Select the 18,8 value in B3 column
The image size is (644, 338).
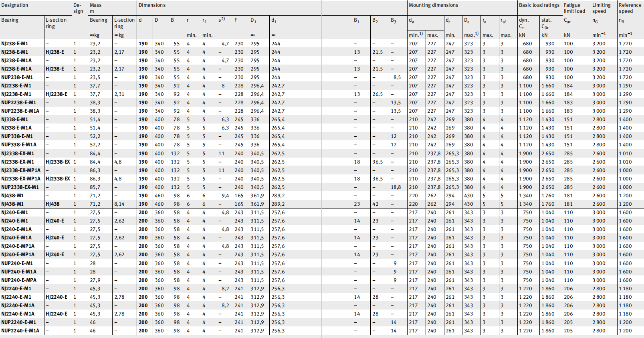click(396, 187)
